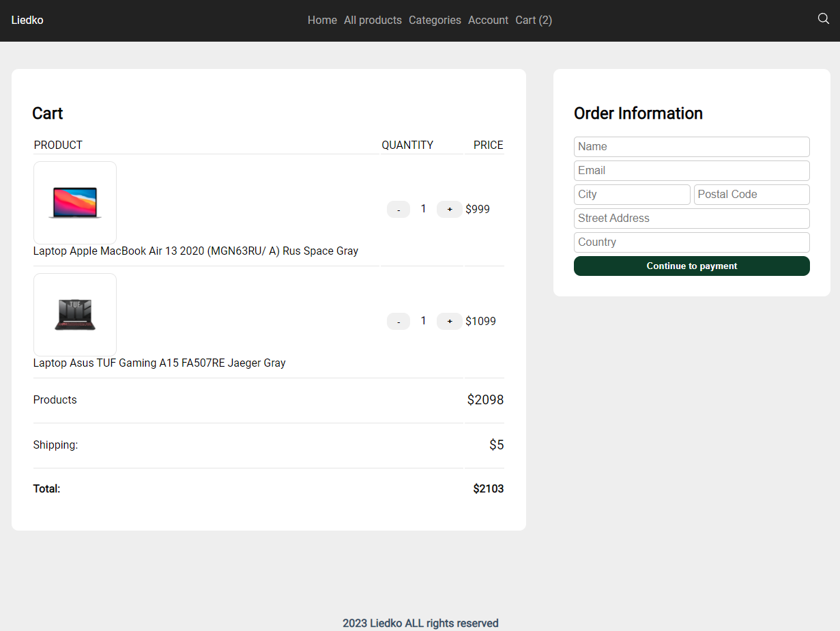Focus the Country input field
The image size is (840, 631).
pyautogui.click(x=692, y=242)
